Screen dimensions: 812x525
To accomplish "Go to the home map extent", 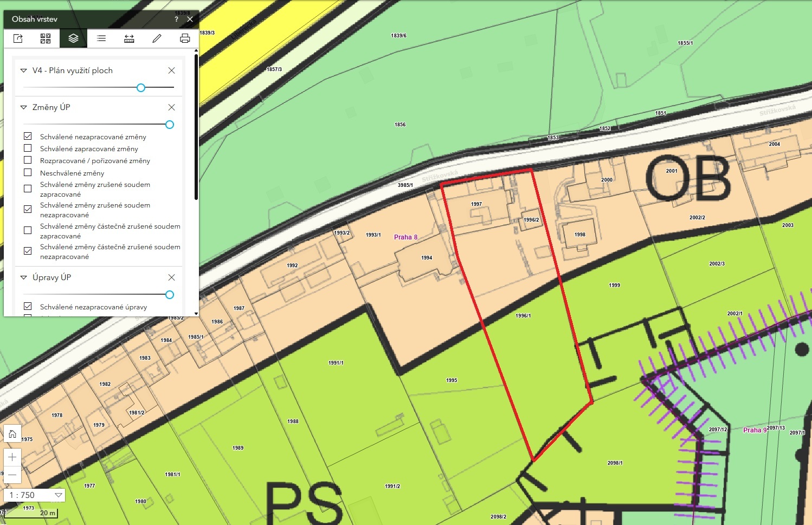I will coord(12,434).
